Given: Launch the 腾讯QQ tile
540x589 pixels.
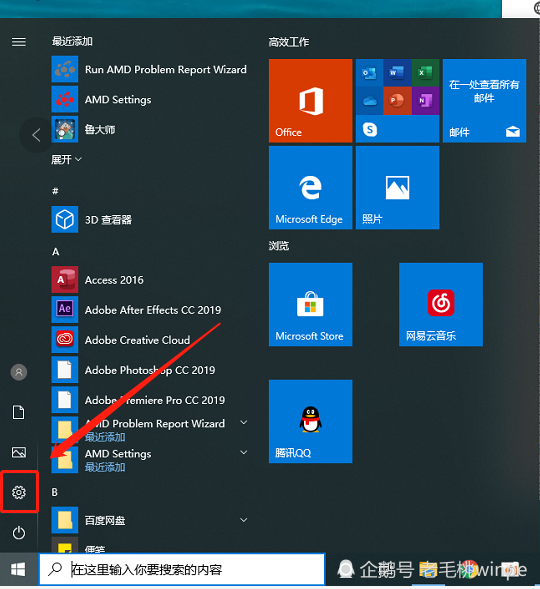Looking at the screenshot, I should [x=311, y=421].
